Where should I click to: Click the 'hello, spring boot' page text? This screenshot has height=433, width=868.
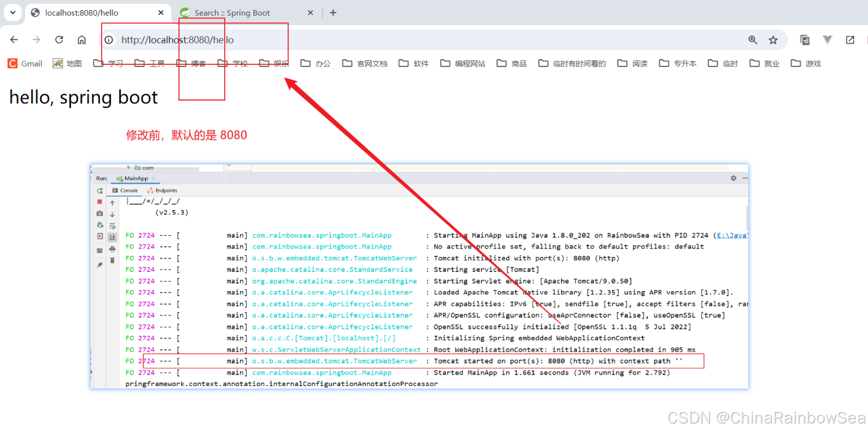coord(84,97)
